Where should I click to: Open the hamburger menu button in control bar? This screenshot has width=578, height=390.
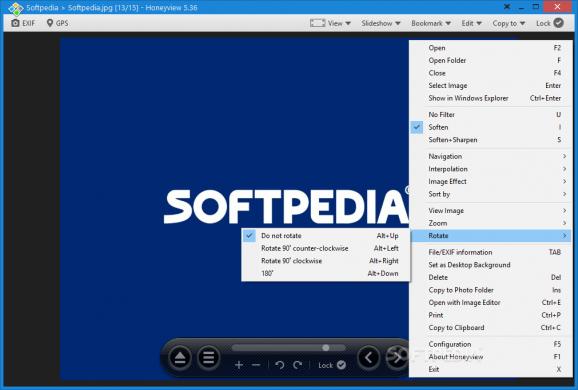pyautogui.click(x=208, y=358)
